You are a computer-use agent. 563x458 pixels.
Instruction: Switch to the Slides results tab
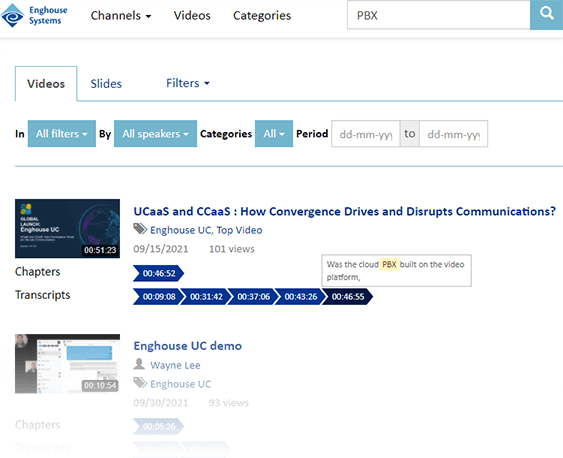106,84
